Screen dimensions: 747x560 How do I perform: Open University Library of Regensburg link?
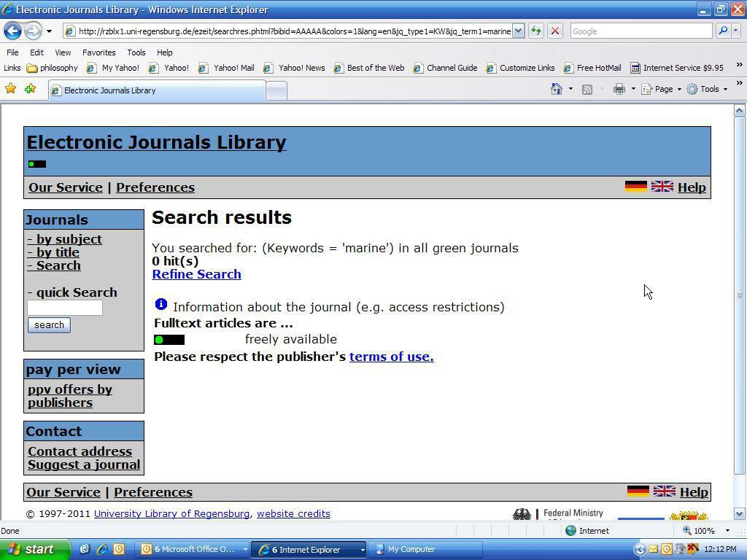click(171, 514)
